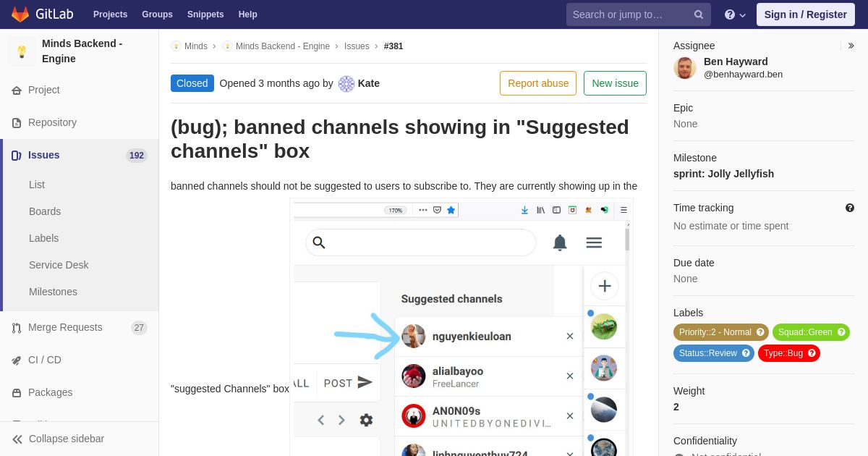Open Kate's author avatar
Image resolution: width=868 pixels, height=456 pixels.
point(346,83)
